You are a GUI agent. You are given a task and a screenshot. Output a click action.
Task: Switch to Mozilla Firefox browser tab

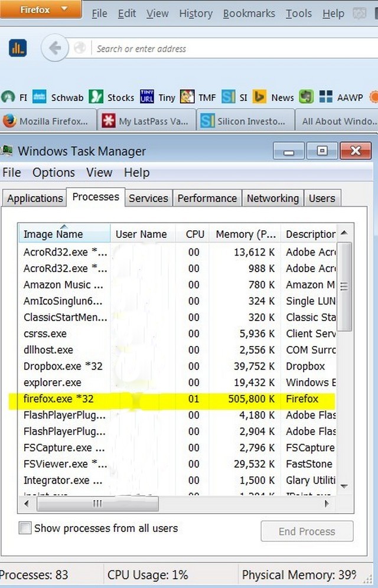click(x=48, y=120)
